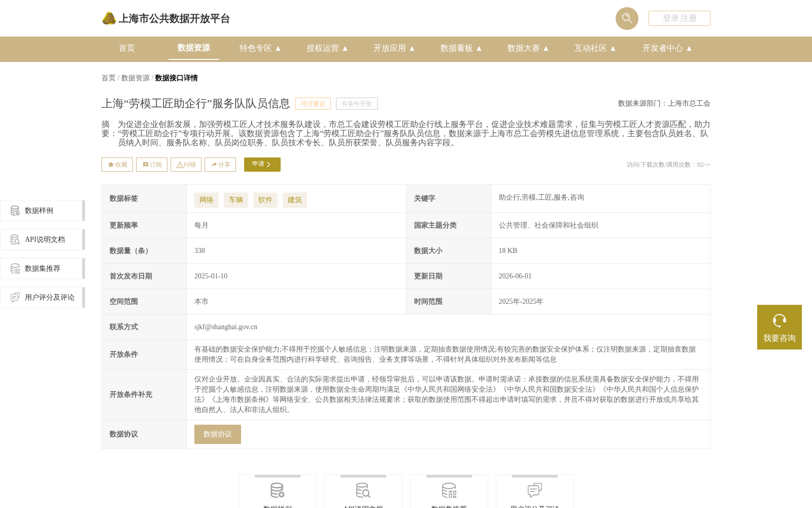
Task: Click the 数据来源部门：上海市总工会 text
Action: [664, 104]
